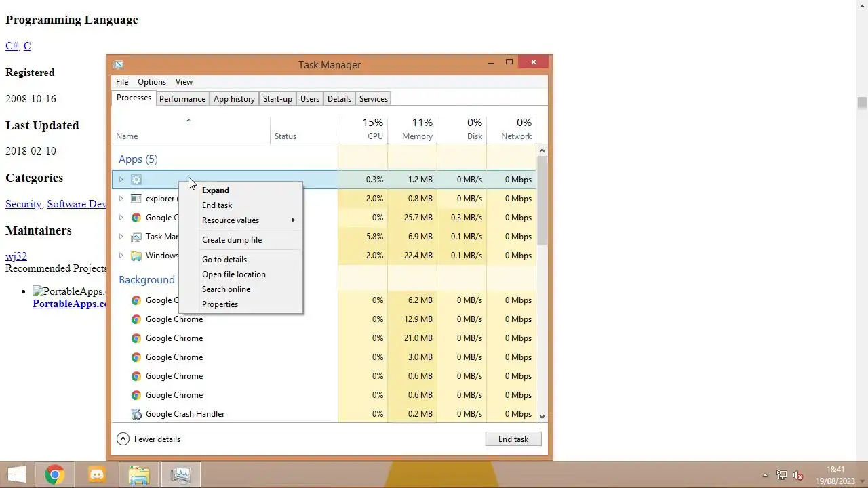Show hidden system tray icons
This screenshot has width=868, height=488.
(766, 476)
